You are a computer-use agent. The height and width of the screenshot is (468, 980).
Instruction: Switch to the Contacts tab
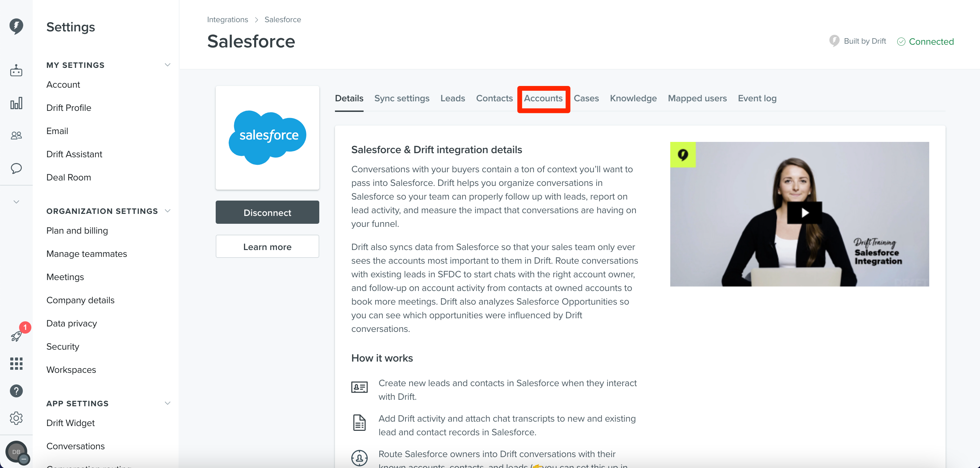pos(494,98)
